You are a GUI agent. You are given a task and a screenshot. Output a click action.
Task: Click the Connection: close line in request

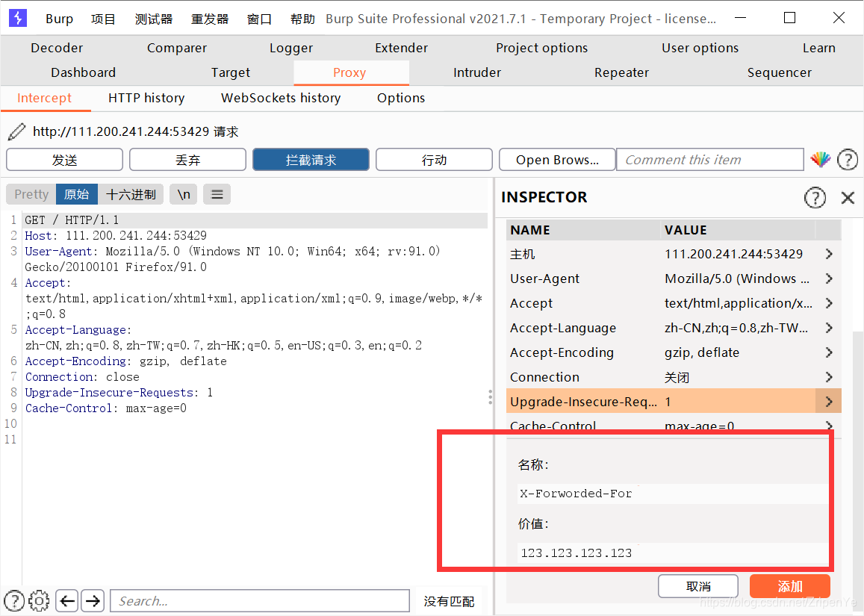(x=82, y=377)
